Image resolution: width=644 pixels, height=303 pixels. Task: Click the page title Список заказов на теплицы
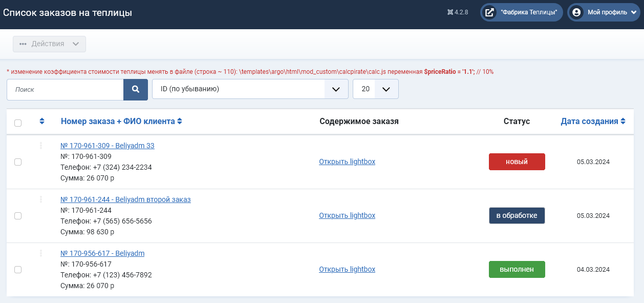click(x=68, y=12)
